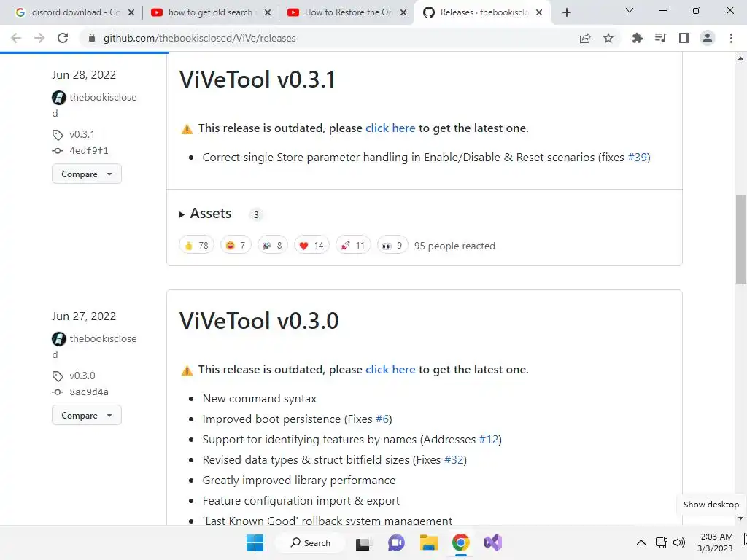Click 'click here' link in v0.3.0 notice
The height and width of the screenshot is (560, 747).
[390, 370]
